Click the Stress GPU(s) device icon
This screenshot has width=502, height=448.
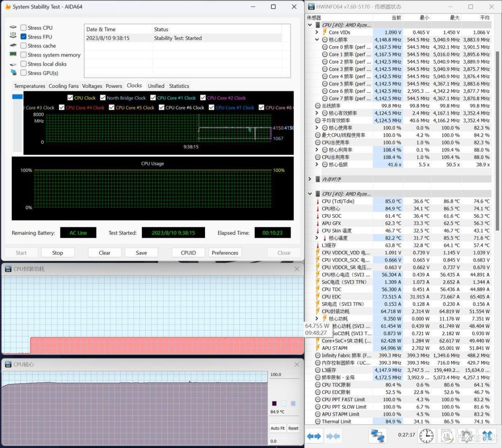(x=13, y=72)
